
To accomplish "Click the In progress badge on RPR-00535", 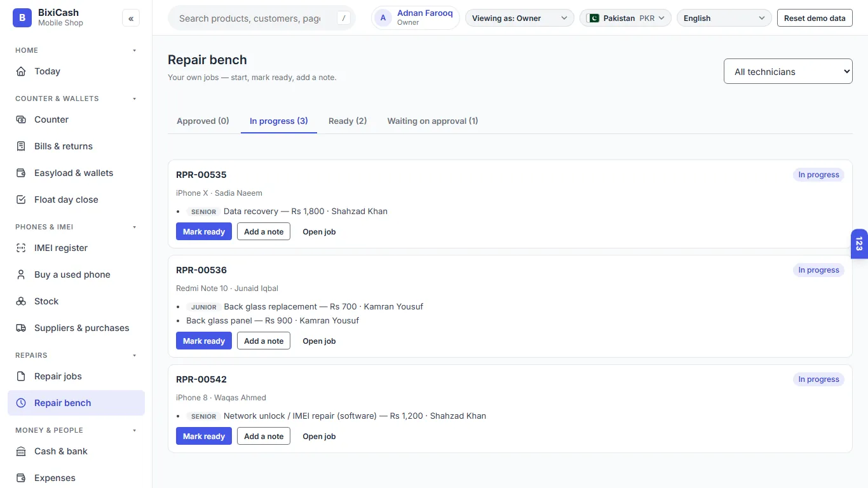I will pyautogui.click(x=818, y=175).
